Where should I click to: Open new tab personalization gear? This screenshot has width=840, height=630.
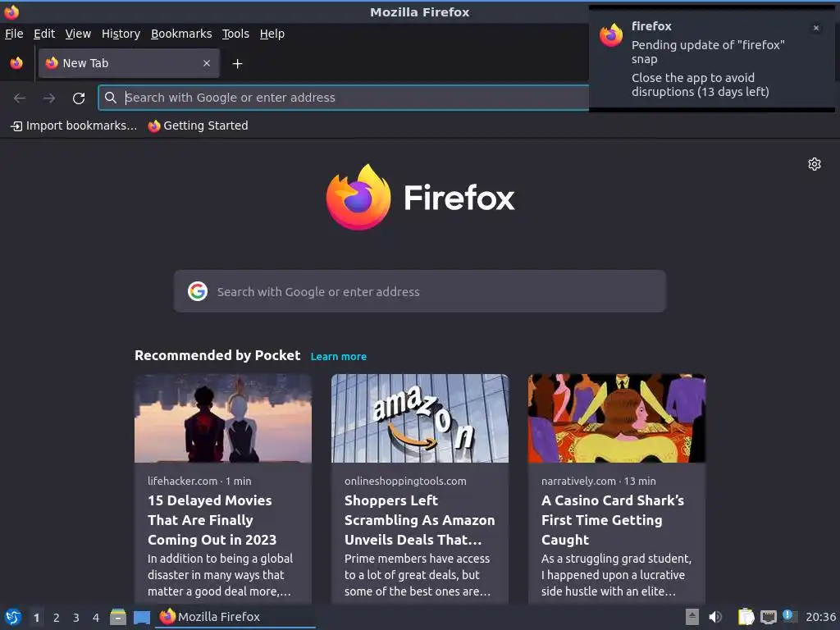pos(815,164)
